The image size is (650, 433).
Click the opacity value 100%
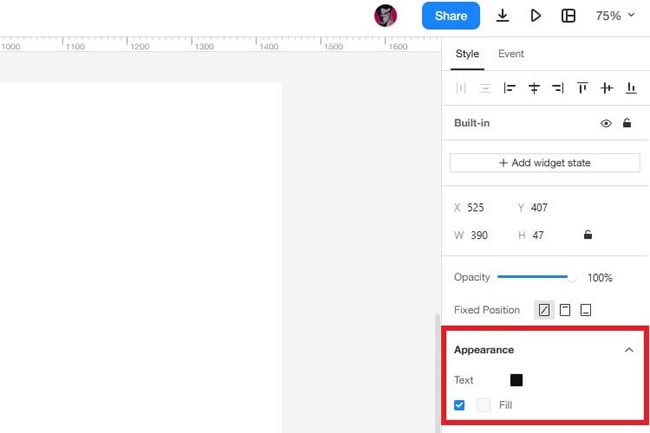tap(599, 278)
